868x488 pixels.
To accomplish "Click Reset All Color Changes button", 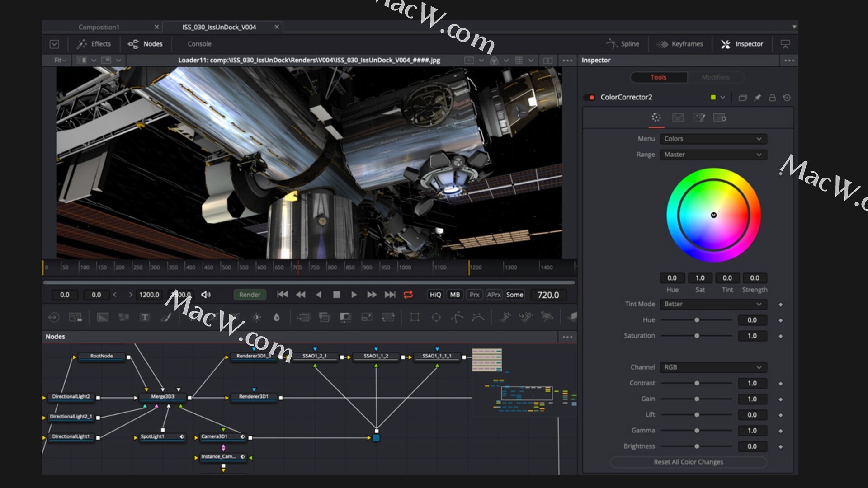I will click(x=688, y=462).
